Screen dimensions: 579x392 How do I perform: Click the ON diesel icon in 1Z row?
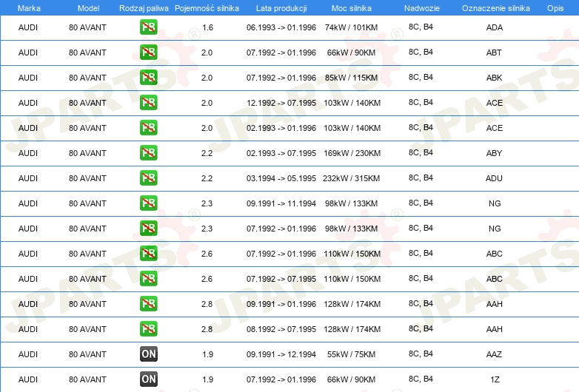(148, 379)
